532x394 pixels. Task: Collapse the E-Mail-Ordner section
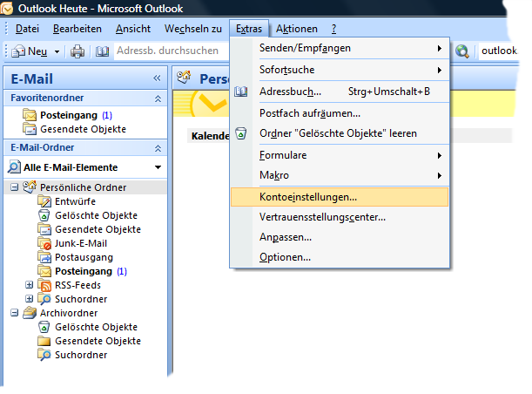pos(158,148)
